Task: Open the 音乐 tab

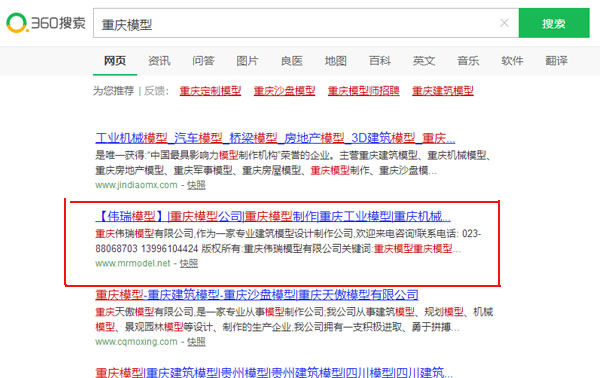Action: pyautogui.click(x=468, y=61)
